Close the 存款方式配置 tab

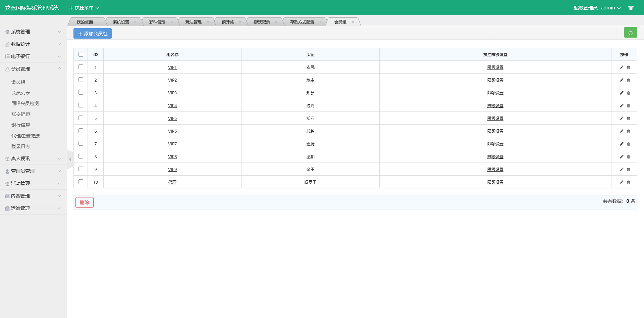pyautogui.click(x=320, y=22)
